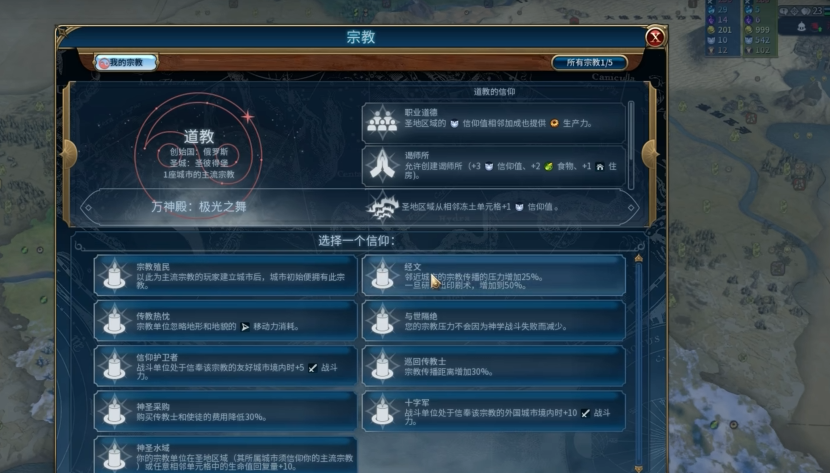Select the 与世隔绝 belief candle icon

pyautogui.click(x=382, y=321)
